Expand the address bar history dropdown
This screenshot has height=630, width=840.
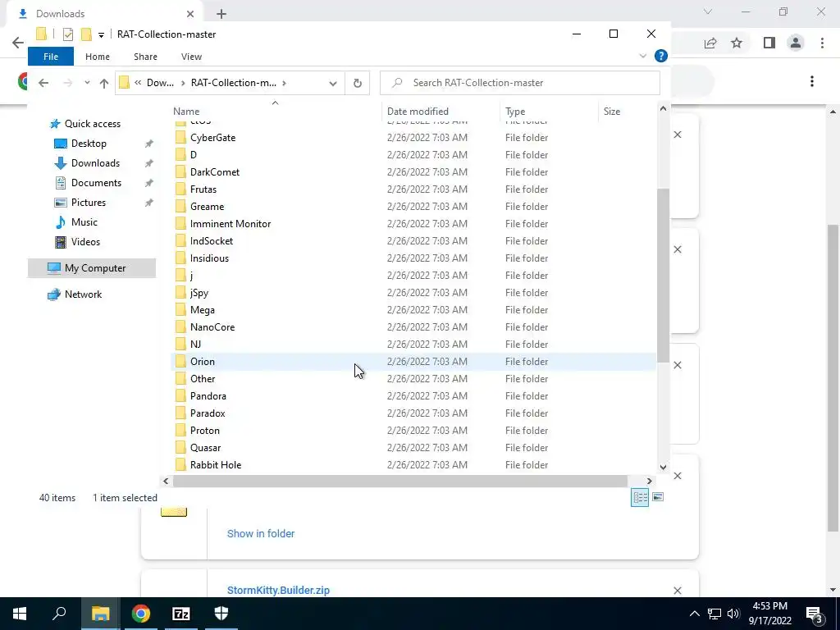pyautogui.click(x=333, y=83)
